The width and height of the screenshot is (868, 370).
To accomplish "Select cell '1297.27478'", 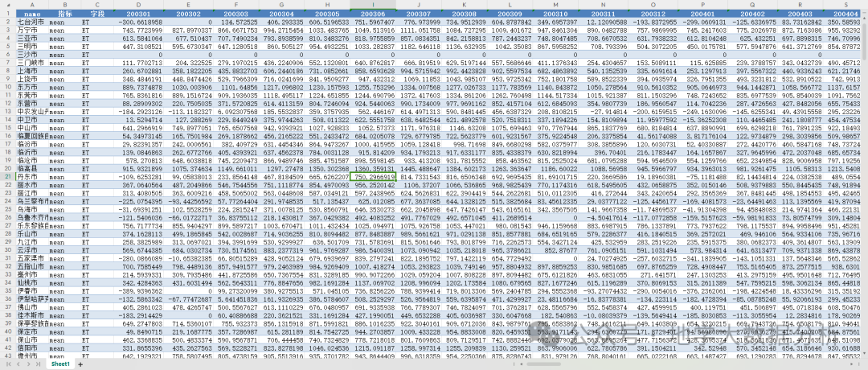I will point(280,168).
